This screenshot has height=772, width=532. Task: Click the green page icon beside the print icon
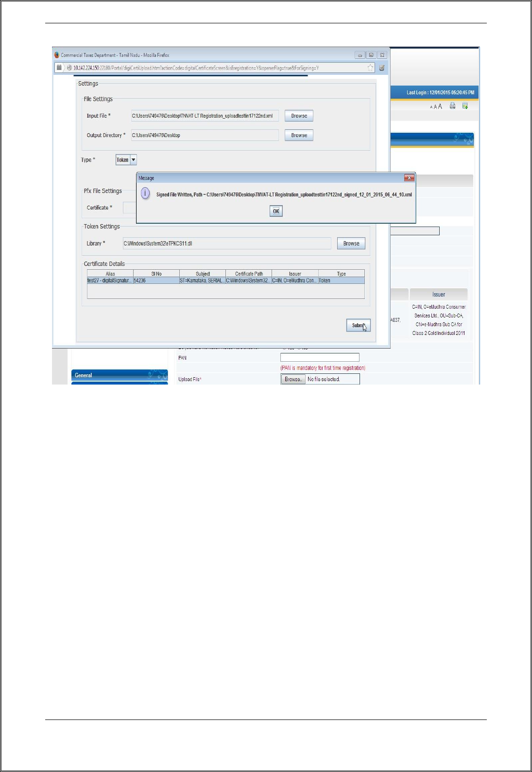pos(465,106)
